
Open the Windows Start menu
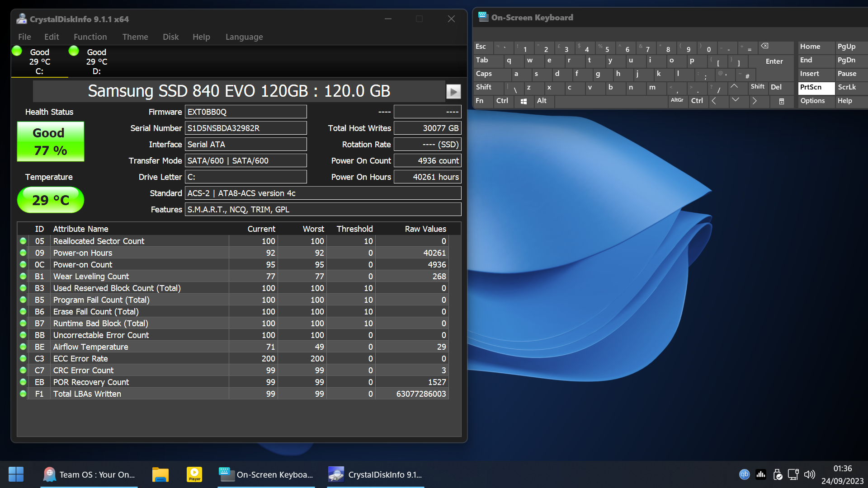(x=16, y=474)
